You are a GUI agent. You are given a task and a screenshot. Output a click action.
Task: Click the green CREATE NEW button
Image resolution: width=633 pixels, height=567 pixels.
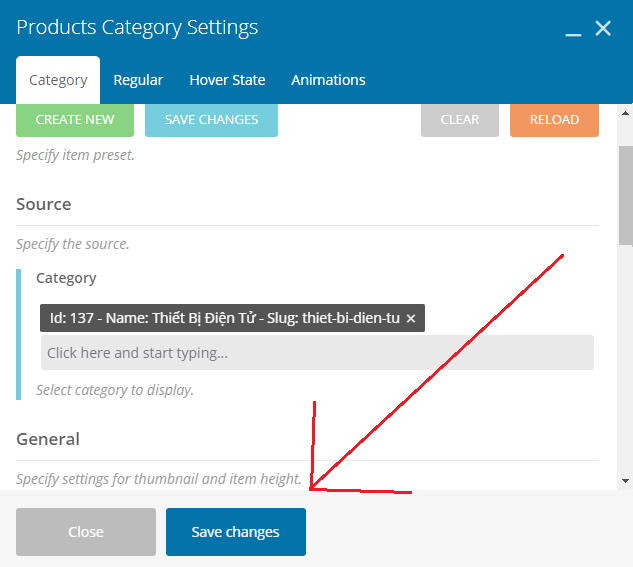[75, 120]
